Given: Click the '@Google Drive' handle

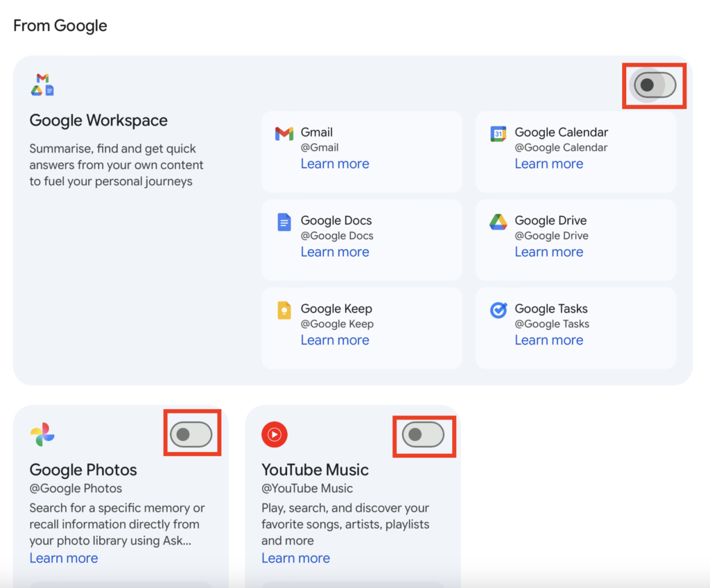Looking at the screenshot, I should pyautogui.click(x=551, y=236).
